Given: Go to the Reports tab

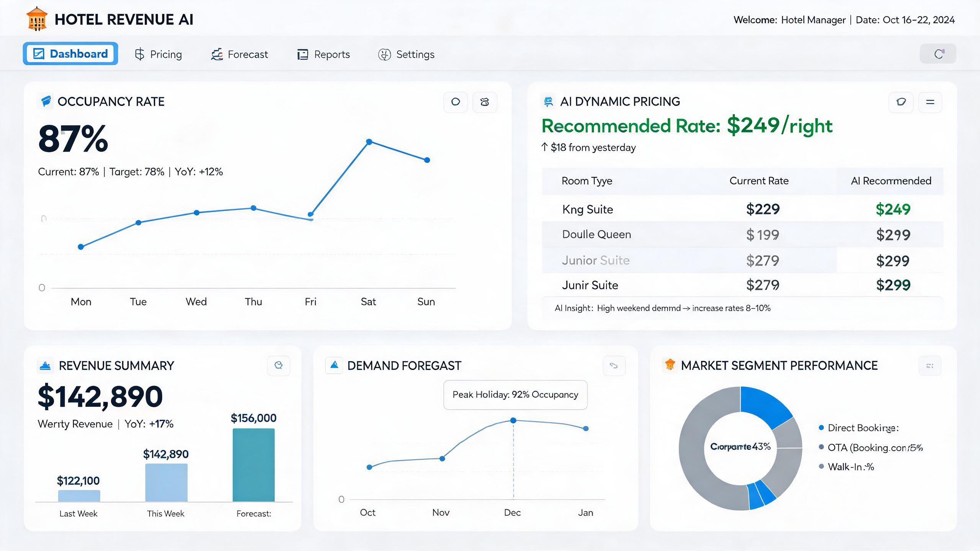Looking at the screenshot, I should coord(323,54).
